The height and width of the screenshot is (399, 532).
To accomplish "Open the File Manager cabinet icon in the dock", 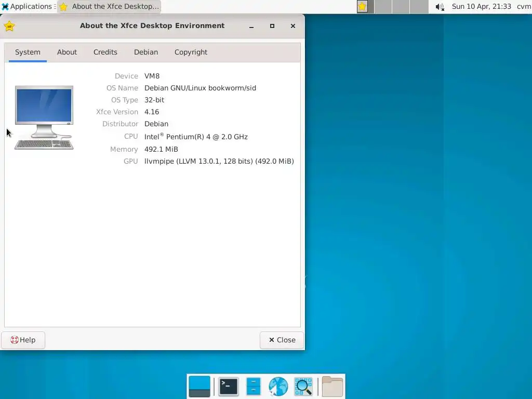I will point(253,387).
